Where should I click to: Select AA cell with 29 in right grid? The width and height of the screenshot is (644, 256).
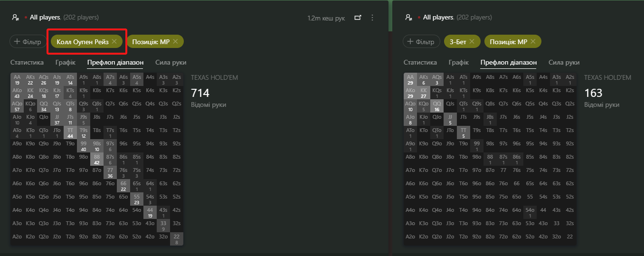[x=410, y=79]
